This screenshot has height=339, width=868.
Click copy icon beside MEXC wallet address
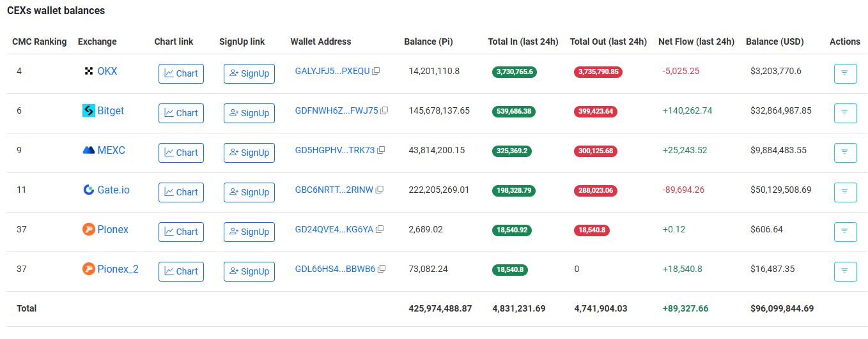(381, 151)
